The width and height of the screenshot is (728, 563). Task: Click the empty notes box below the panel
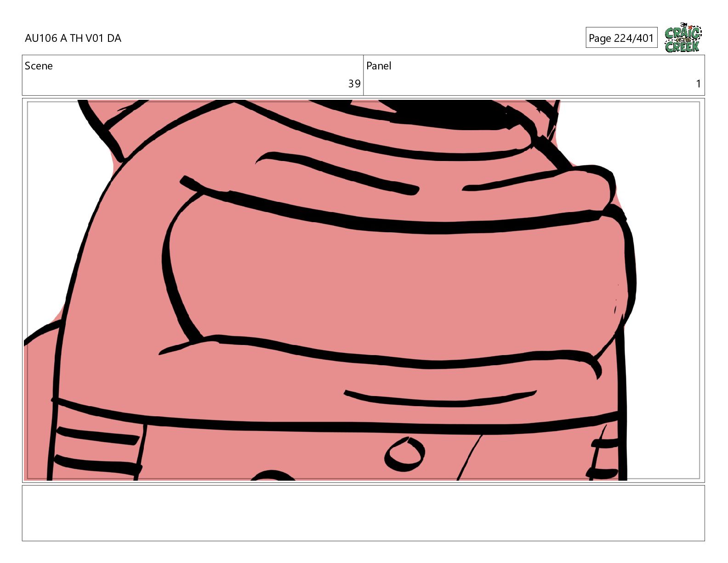click(x=363, y=513)
